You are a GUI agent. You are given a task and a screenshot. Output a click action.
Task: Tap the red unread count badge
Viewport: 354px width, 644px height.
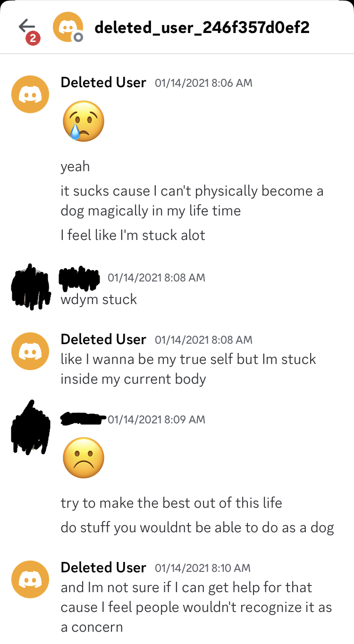(x=33, y=39)
